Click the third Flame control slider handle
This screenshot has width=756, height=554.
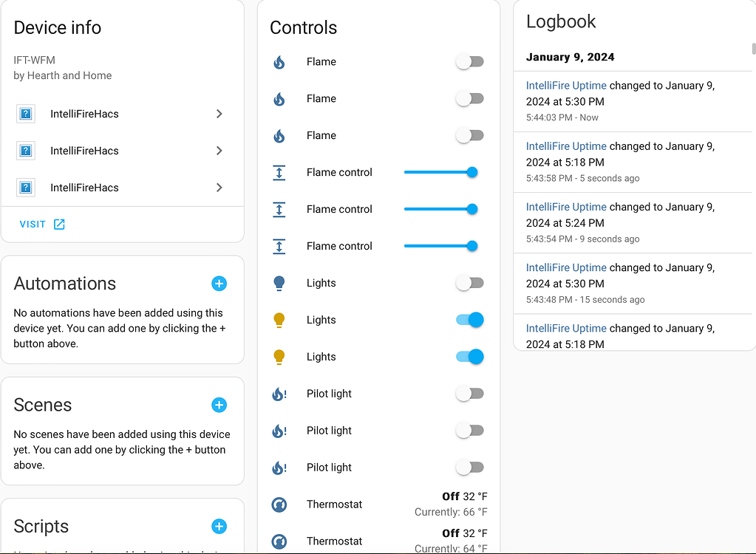tap(472, 246)
